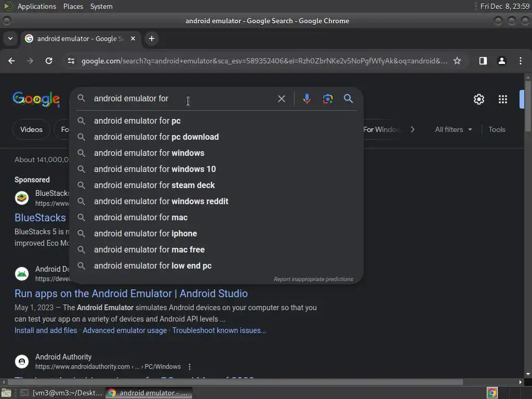This screenshot has width=532, height=399.
Task: Open the Places menu in top panel
Action: [73, 6]
